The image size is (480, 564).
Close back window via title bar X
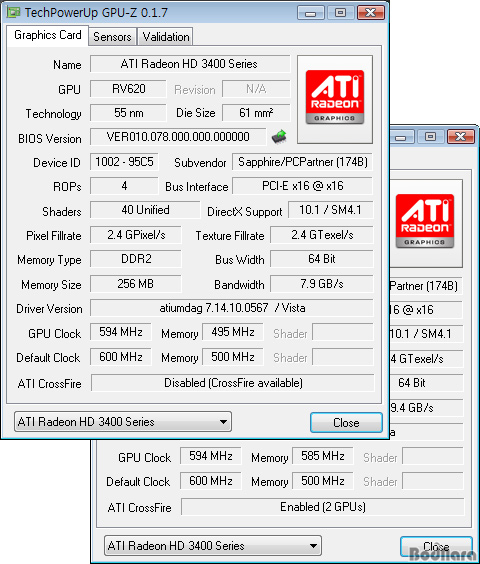(x=461, y=137)
